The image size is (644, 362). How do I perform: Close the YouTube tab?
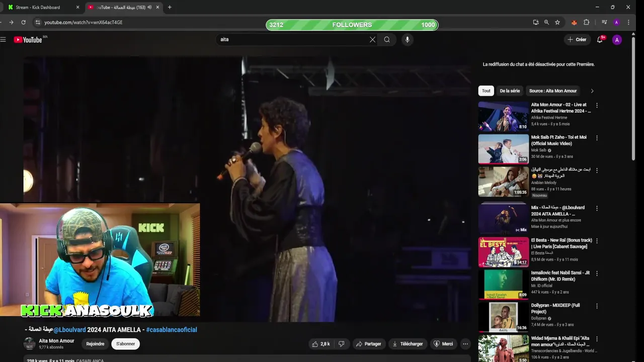157,7
